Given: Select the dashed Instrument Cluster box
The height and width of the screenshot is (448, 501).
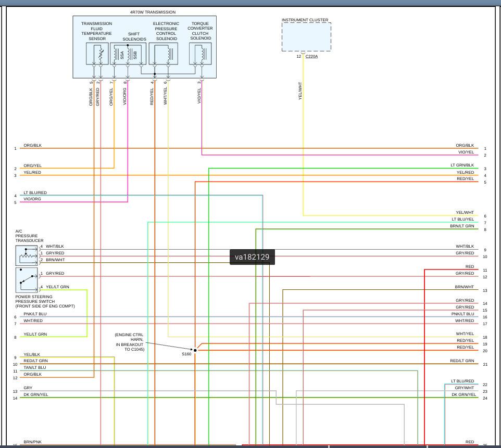Looking at the screenshot, I should [306, 37].
